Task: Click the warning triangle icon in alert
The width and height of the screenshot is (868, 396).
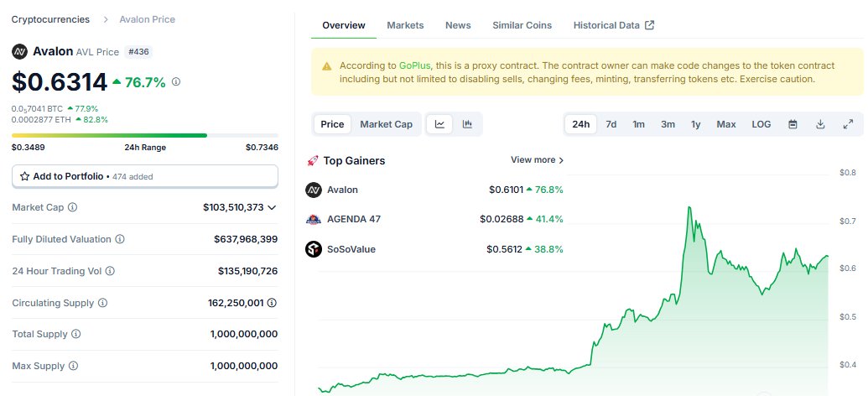Action: 326,66
